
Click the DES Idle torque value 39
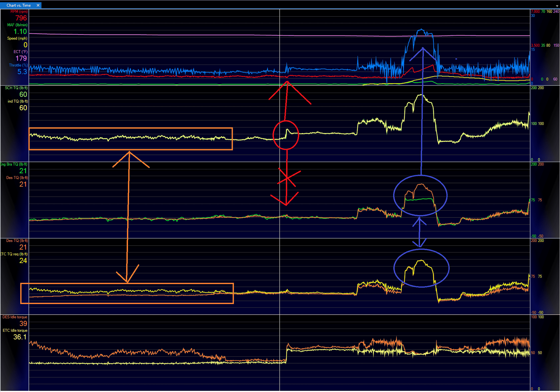23,324
